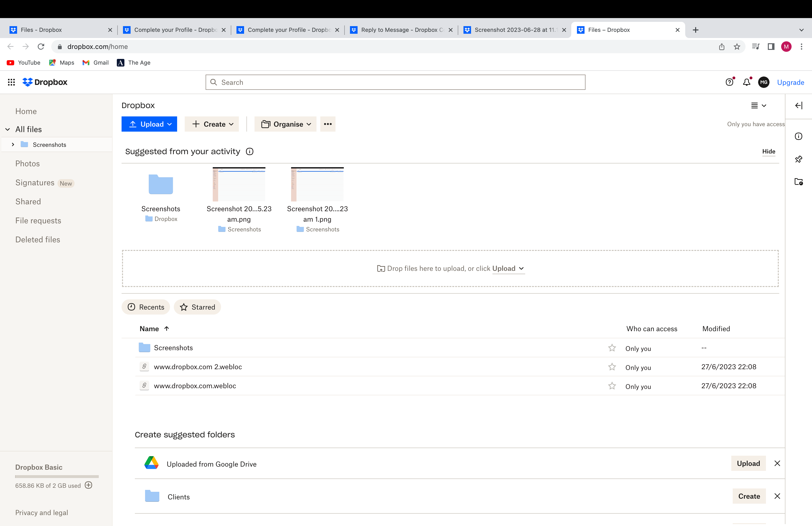
Task: Open the Upload dropdown in the drop zone
Action: pos(508,269)
